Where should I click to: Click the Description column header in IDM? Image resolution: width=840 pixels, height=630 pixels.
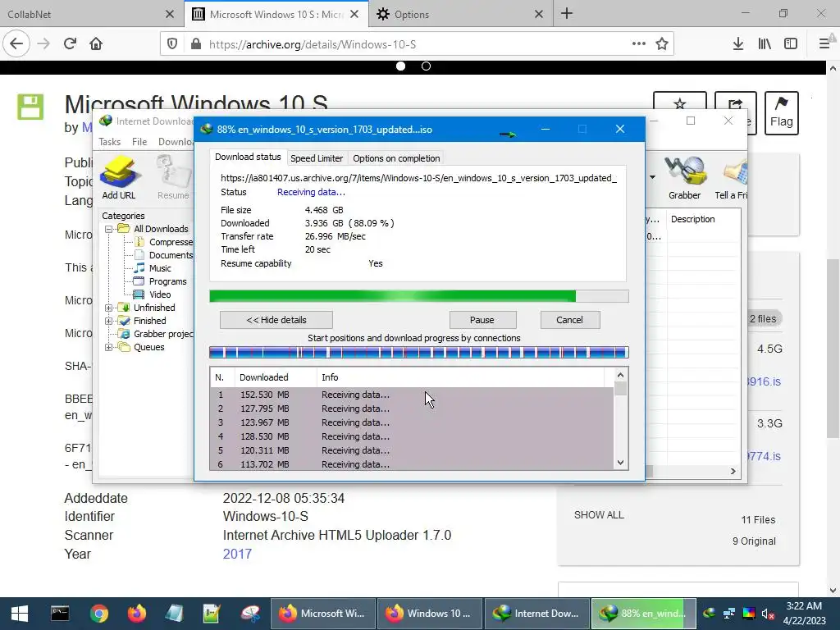tap(692, 219)
